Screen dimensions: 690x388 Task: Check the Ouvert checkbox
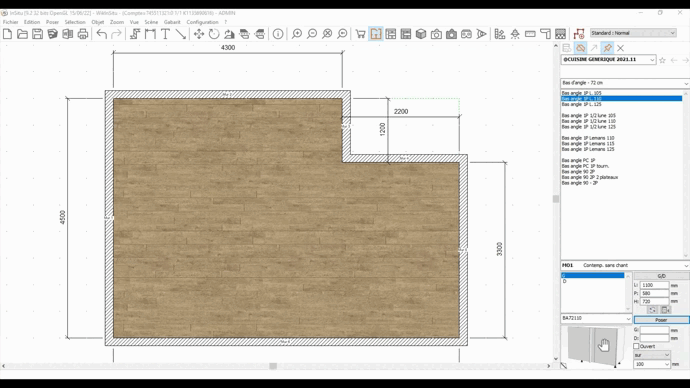coord(636,346)
